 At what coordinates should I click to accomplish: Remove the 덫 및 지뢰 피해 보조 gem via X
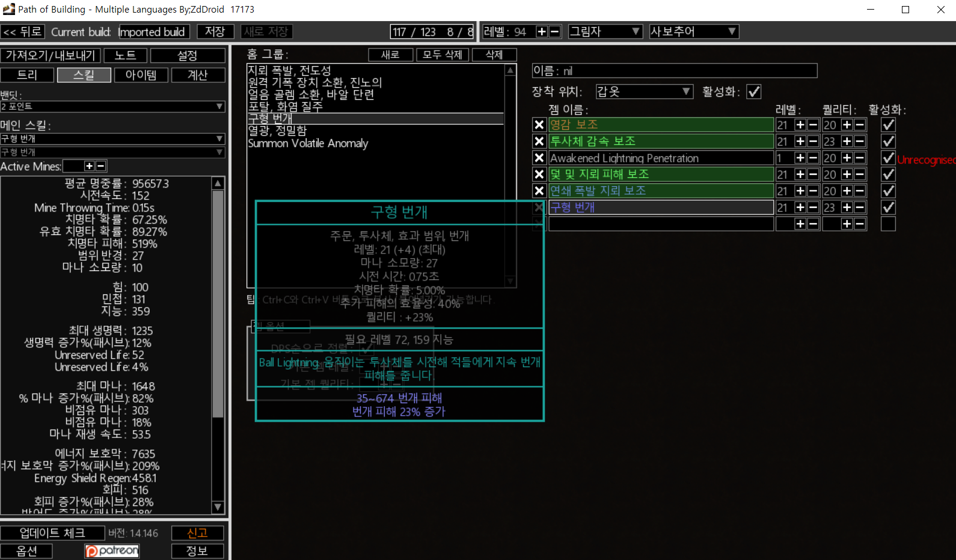coord(539,174)
